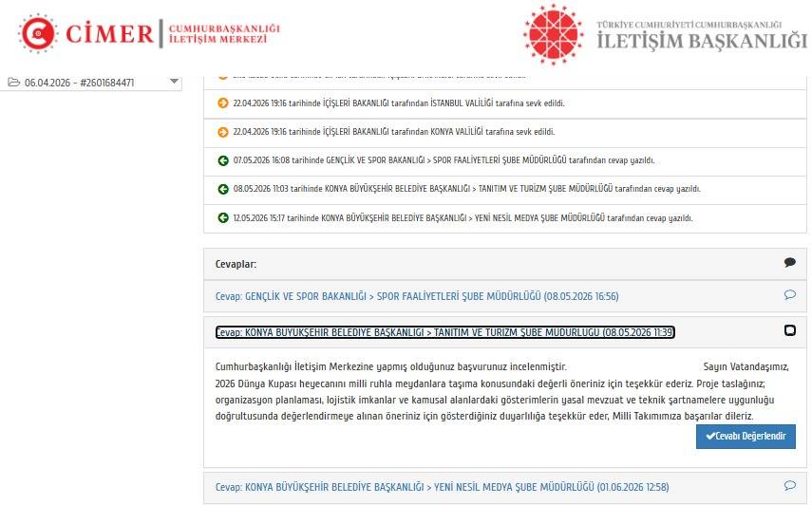This screenshot has height=505, width=812.
Task: Click comment icon on Yeni Nesil Medya answer
Action: click(790, 485)
